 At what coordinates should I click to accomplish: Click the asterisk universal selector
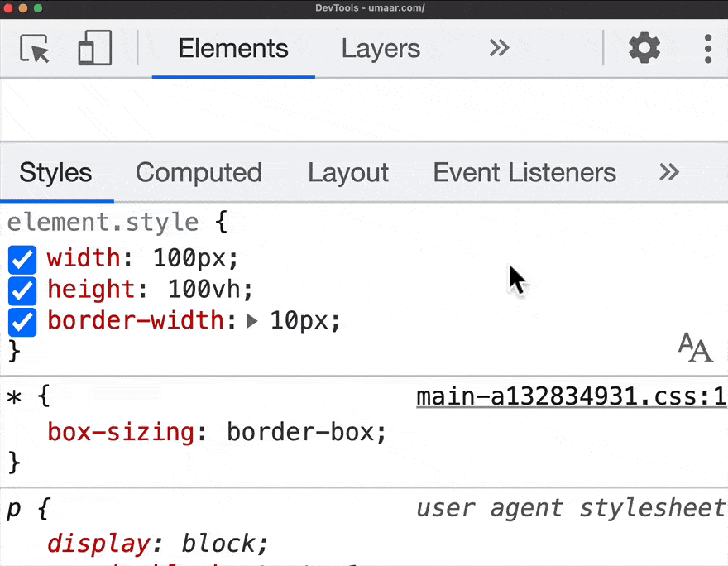pyautogui.click(x=14, y=397)
